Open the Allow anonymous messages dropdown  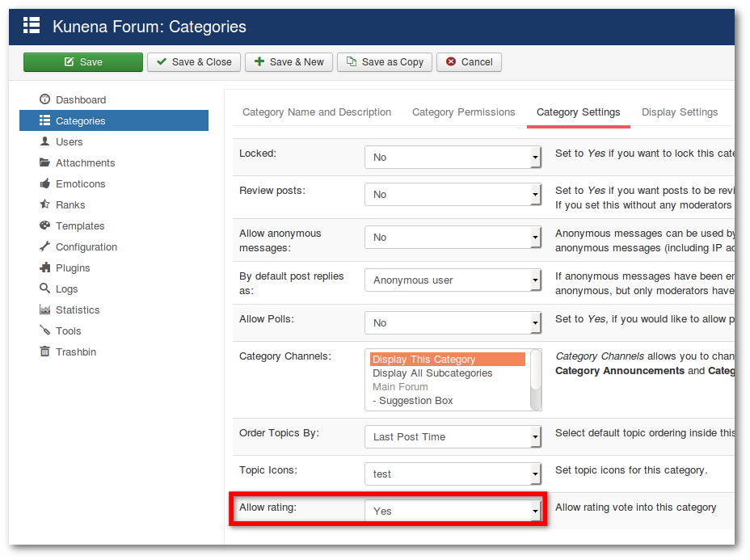pyautogui.click(x=453, y=238)
